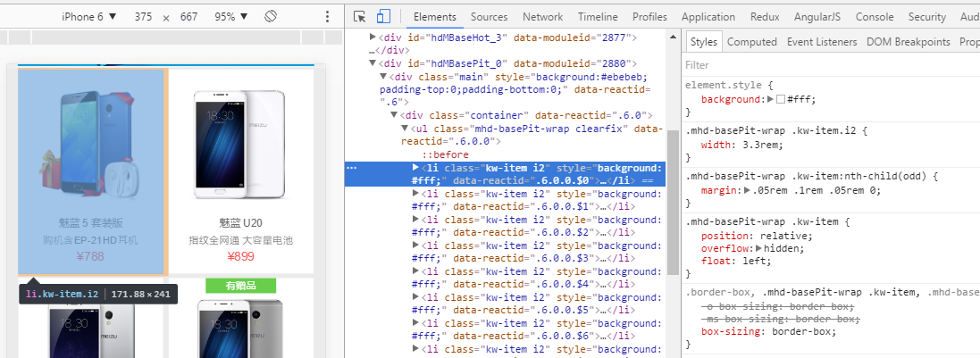Edit the viewport width field 375
Screen dimensions: 980x358
143,17
